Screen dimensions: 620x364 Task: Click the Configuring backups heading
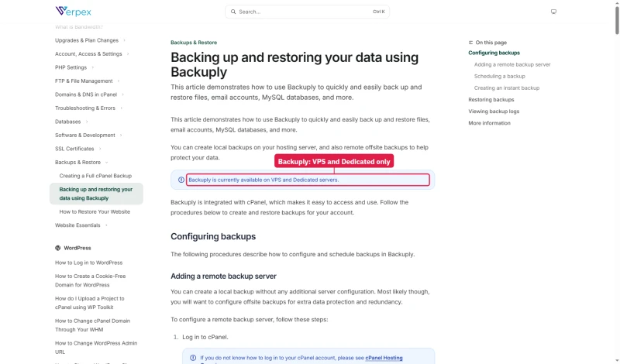[213, 237]
